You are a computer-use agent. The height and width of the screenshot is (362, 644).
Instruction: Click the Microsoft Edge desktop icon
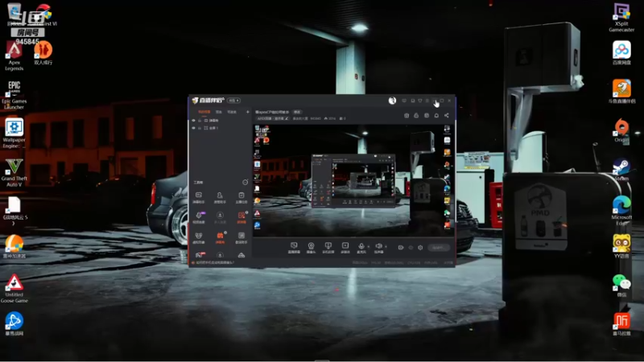coord(621,211)
